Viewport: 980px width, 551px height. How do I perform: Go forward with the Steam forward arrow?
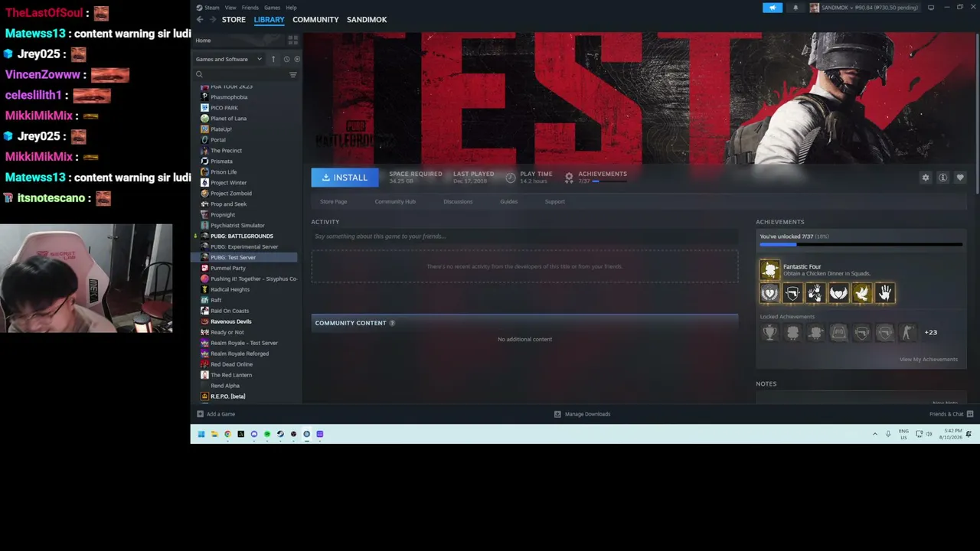click(x=211, y=19)
